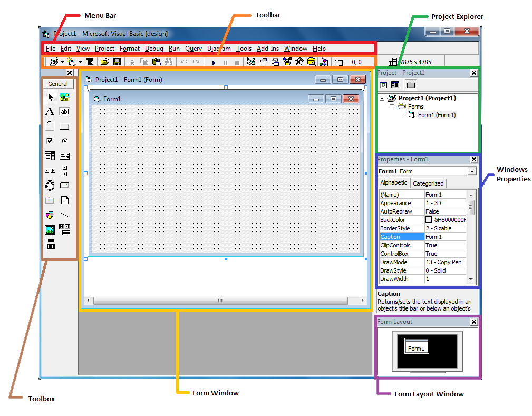
Task: Click the Open Project folder icon
Action: pos(105,62)
